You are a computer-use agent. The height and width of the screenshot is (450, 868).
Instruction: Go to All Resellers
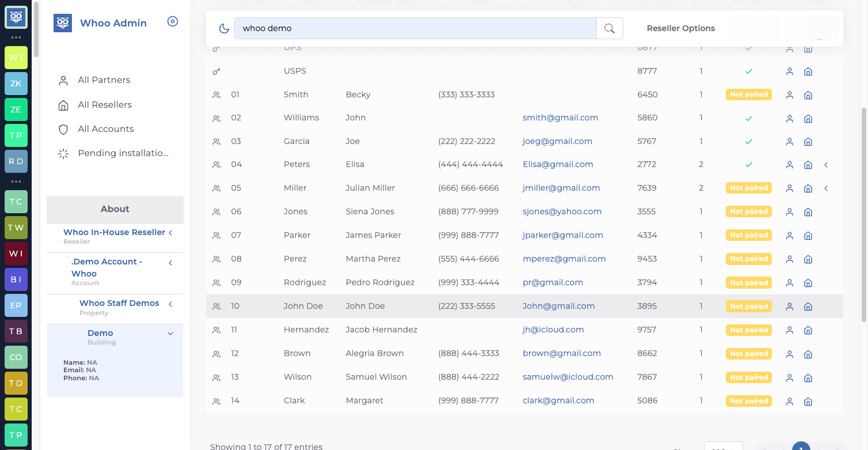coord(105,105)
